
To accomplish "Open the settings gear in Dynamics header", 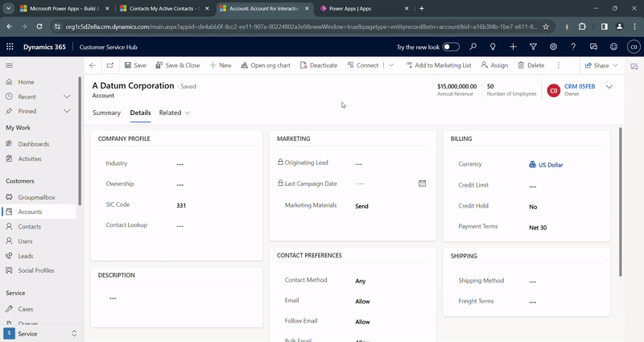I will [x=554, y=47].
